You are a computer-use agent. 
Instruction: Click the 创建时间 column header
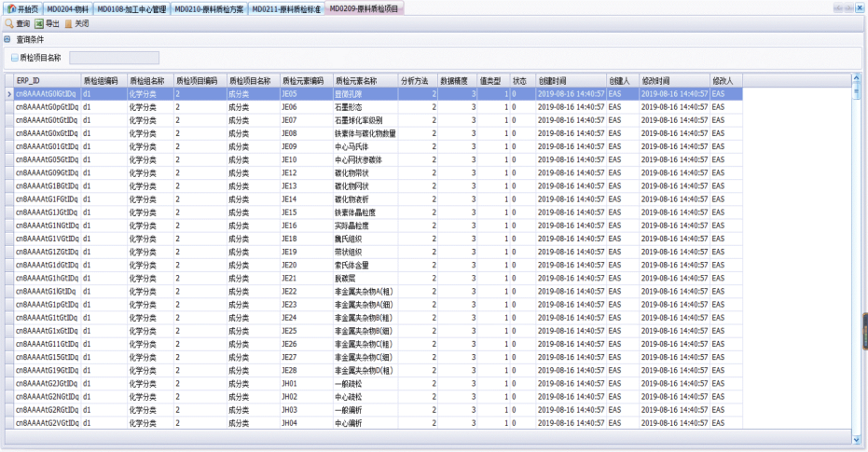click(572, 81)
